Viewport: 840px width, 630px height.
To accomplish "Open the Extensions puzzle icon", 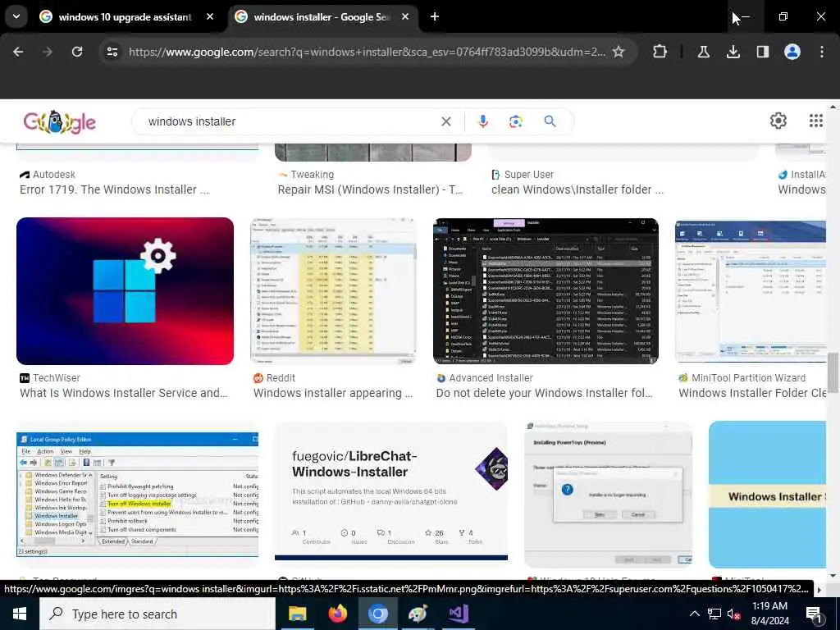I will click(x=660, y=52).
